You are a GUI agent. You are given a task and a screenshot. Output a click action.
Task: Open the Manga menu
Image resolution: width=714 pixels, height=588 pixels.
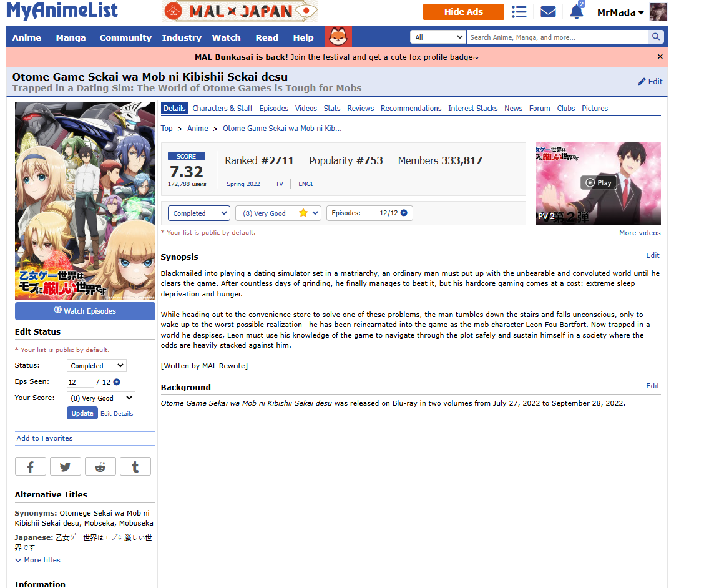tap(71, 37)
